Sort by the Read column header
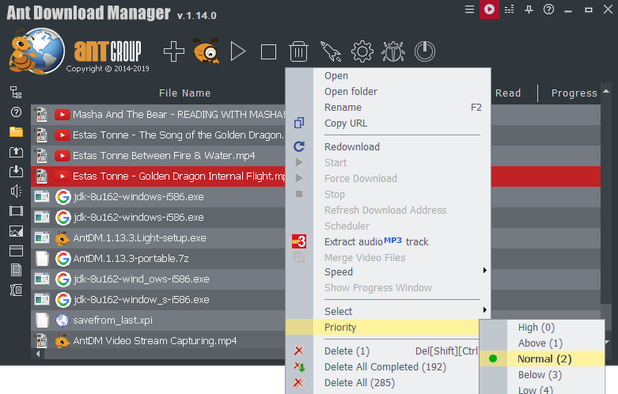The width and height of the screenshot is (618, 394). pyautogui.click(x=508, y=93)
